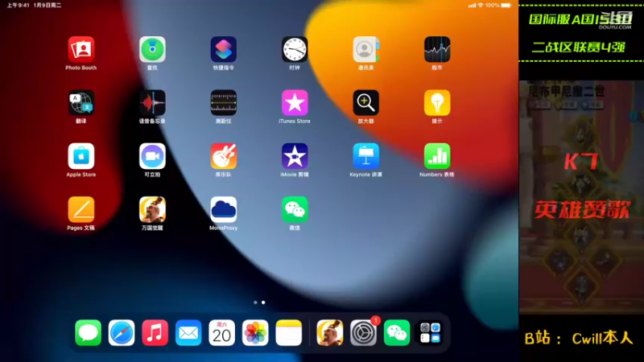The height and width of the screenshot is (362, 644).
Task: Open the Find My (查找) app
Action: (152, 49)
